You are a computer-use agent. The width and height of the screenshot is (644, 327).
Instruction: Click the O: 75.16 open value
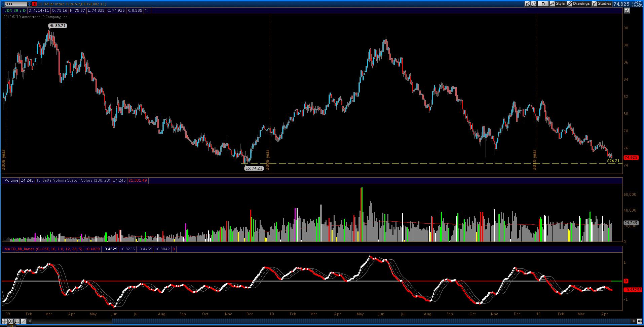(x=60, y=10)
